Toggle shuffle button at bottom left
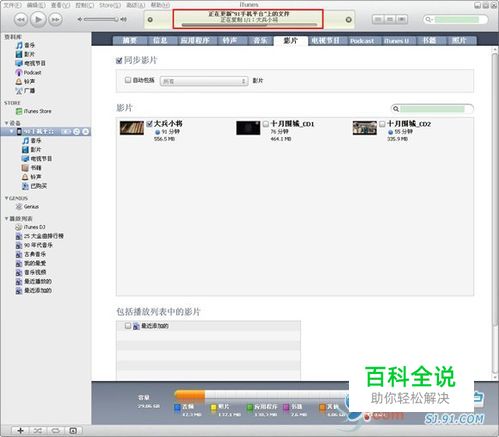Image resolution: width=499 pixels, height=437 pixels. point(38,430)
